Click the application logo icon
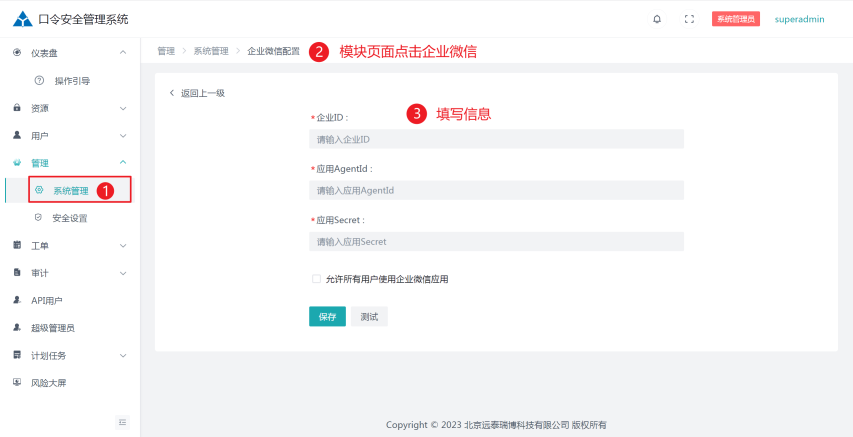 (x=22, y=19)
